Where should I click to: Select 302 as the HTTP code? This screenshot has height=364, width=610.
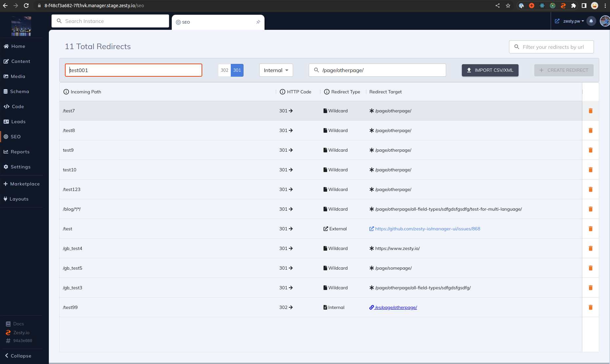point(224,70)
